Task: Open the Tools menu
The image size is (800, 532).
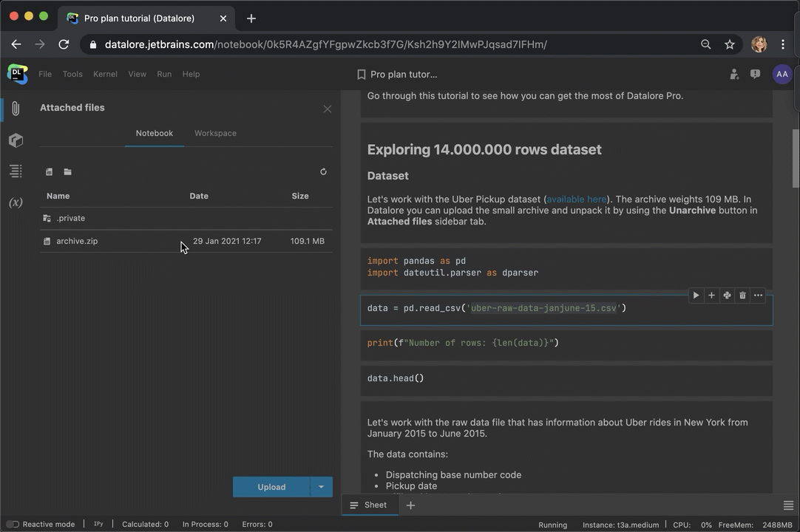Action: [72, 75]
